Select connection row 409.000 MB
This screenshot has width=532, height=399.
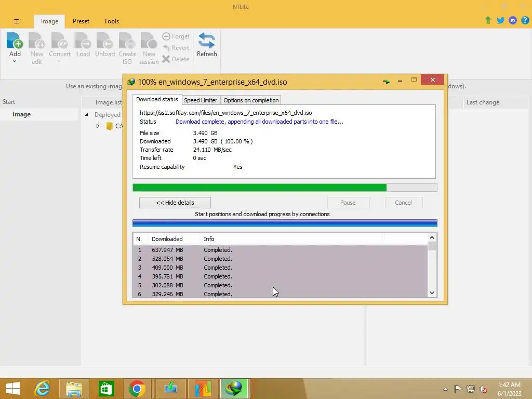pos(280,268)
